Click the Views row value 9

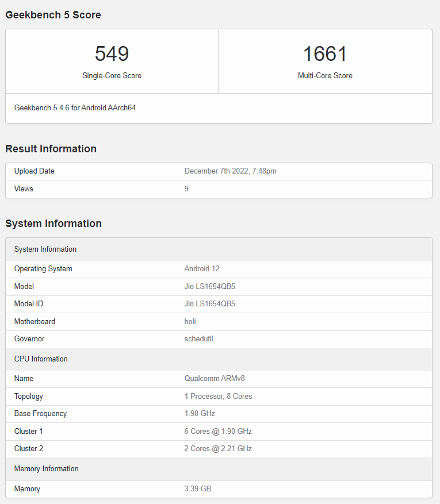[x=186, y=188]
